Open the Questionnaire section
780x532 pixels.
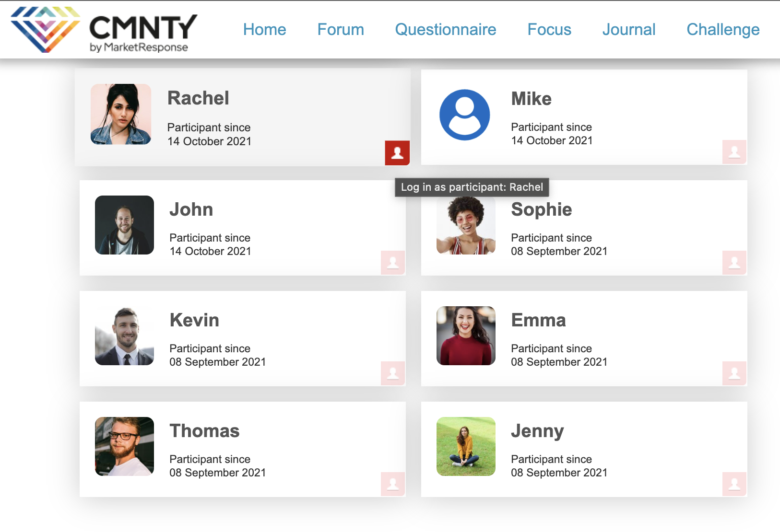445,30
